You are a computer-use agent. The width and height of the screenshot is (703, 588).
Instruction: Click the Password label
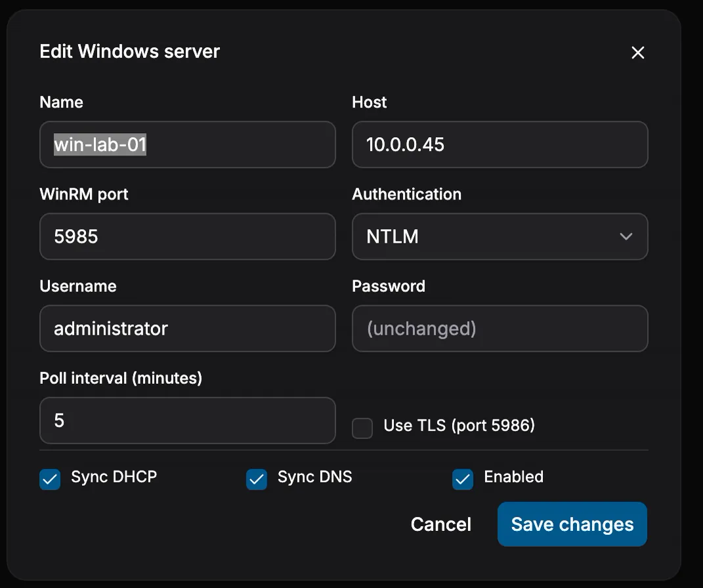[x=389, y=286]
